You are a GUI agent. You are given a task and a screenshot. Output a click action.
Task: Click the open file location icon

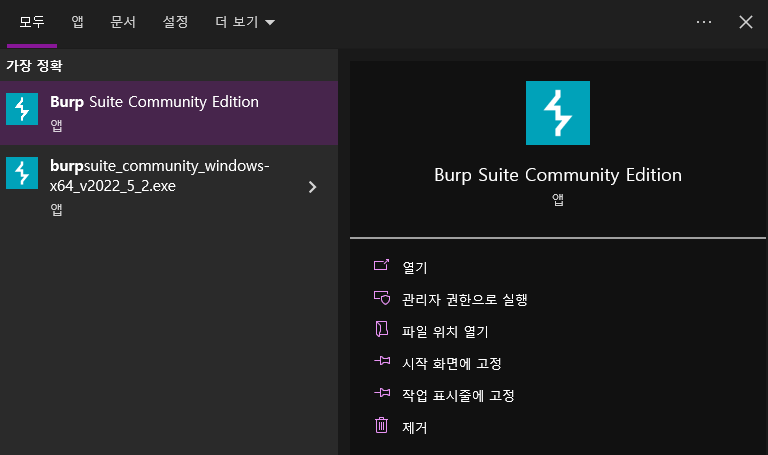(382, 329)
